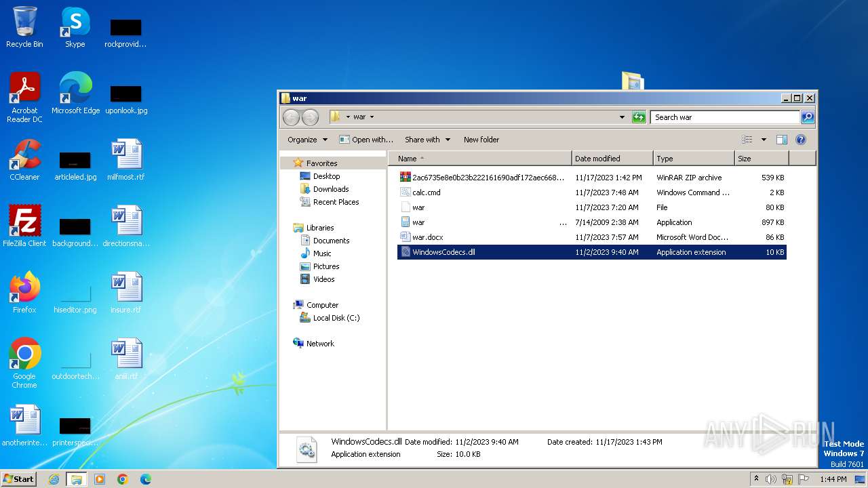Select calc.cmd file
This screenshot has height=488, width=868.
point(591,192)
